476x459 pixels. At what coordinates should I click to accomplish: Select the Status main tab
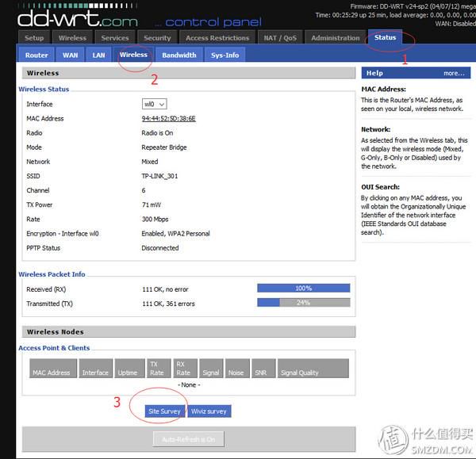click(x=385, y=37)
